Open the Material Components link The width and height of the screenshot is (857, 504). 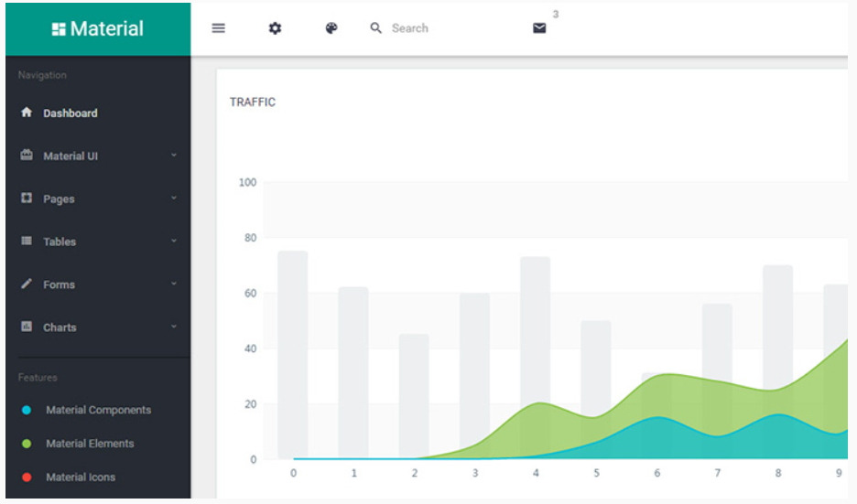coord(98,410)
